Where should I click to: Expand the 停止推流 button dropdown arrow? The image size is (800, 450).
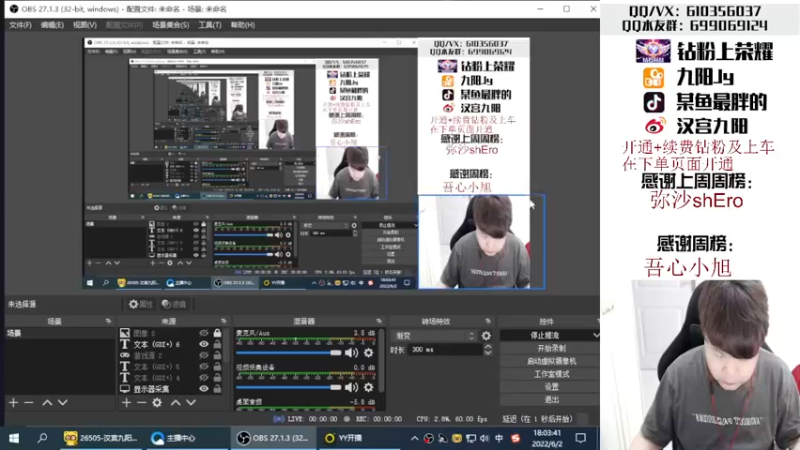[595, 335]
